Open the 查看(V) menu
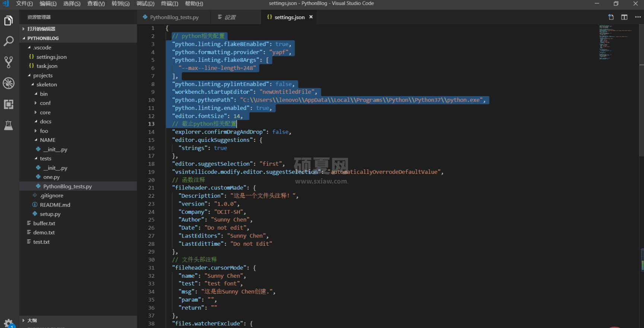The image size is (644, 328). pyautogui.click(x=96, y=4)
